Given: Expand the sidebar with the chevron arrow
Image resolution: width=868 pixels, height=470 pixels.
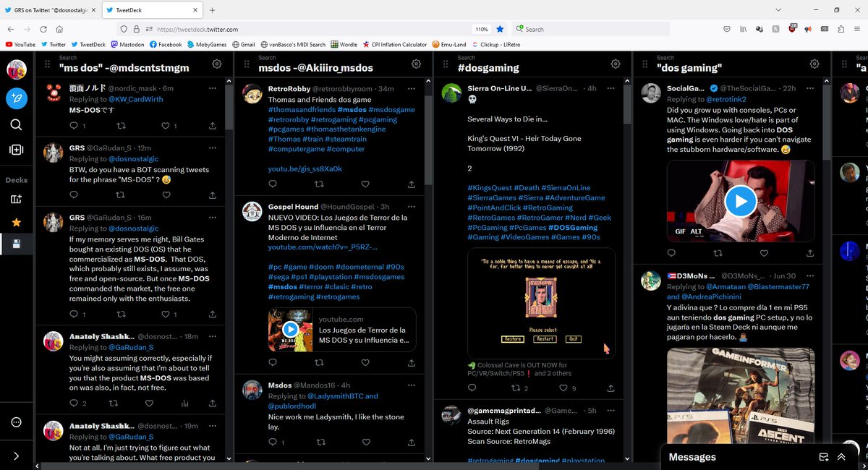Looking at the screenshot, I should (x=16, y=456).
